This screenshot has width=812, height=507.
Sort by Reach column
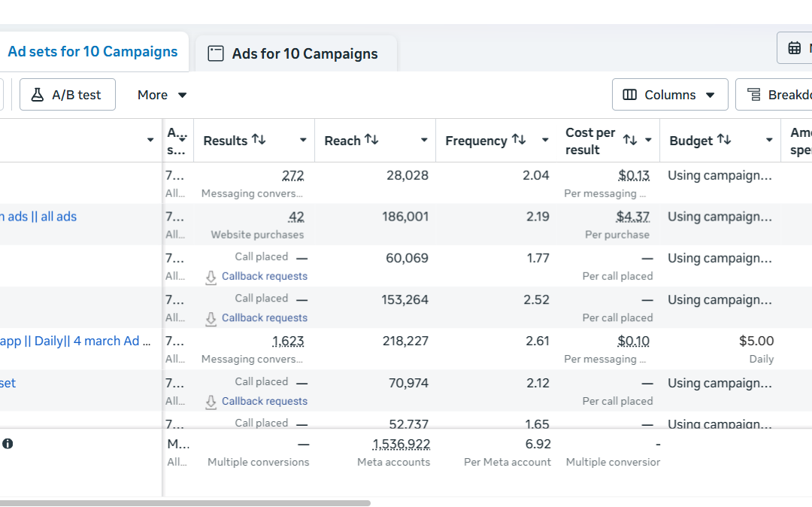(x=371, y=139)
